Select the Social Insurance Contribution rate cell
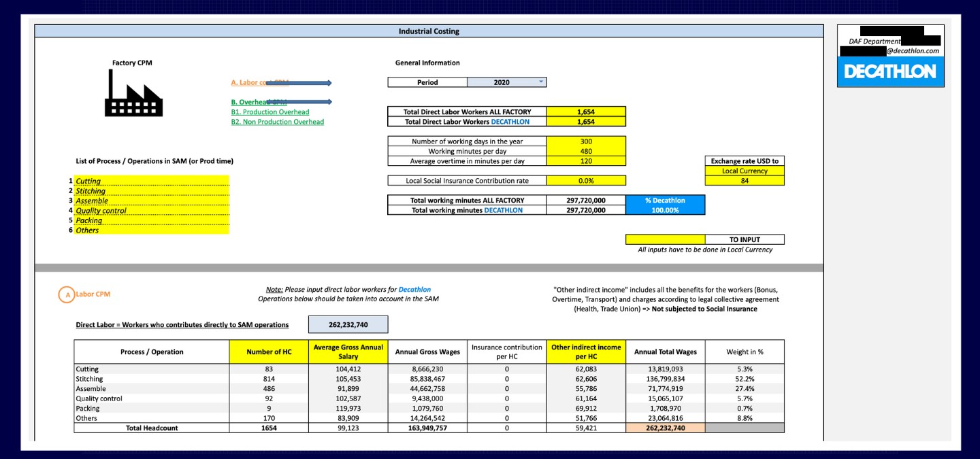Screen dimensions: 980x459 coord(586,181)
